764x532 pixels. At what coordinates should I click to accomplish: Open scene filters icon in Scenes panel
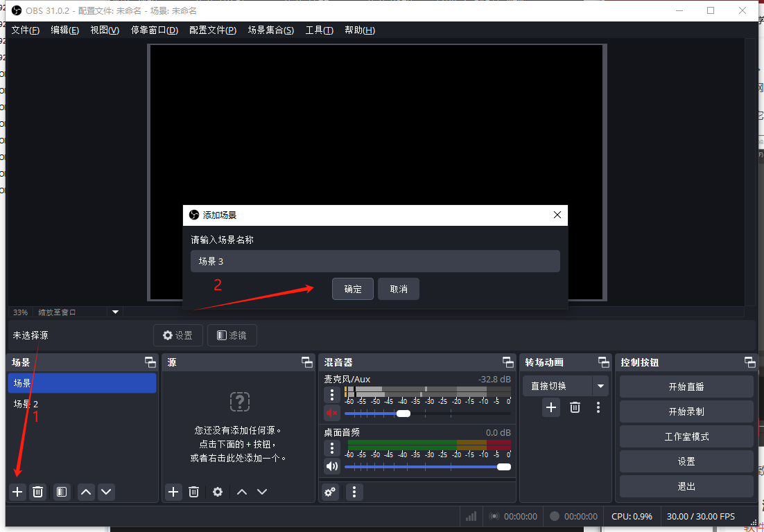click(x=62, y=492)
